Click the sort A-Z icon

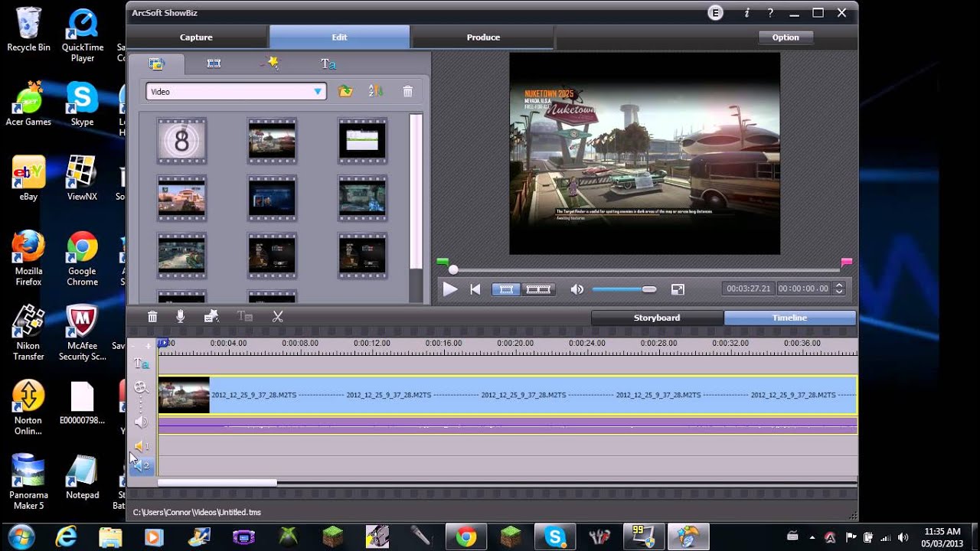click(x=375, y=91)
